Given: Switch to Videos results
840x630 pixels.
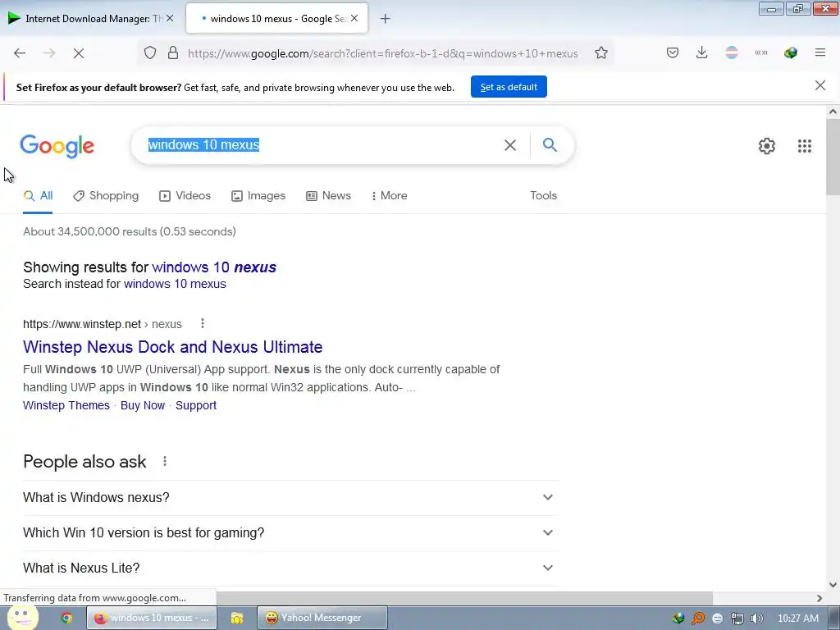Looking at the screenshot, I should [x=185, y=196].
